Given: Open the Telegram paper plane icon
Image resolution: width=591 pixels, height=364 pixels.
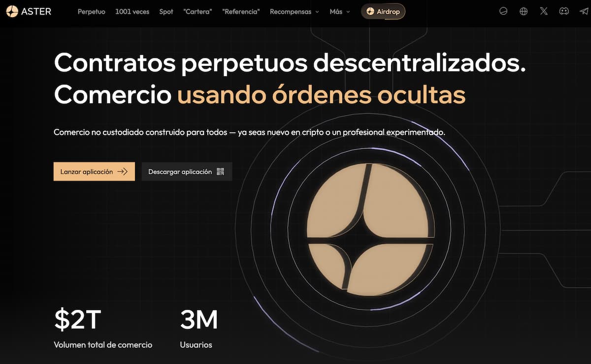Looking at the screenshot, I should click(584, 11).
